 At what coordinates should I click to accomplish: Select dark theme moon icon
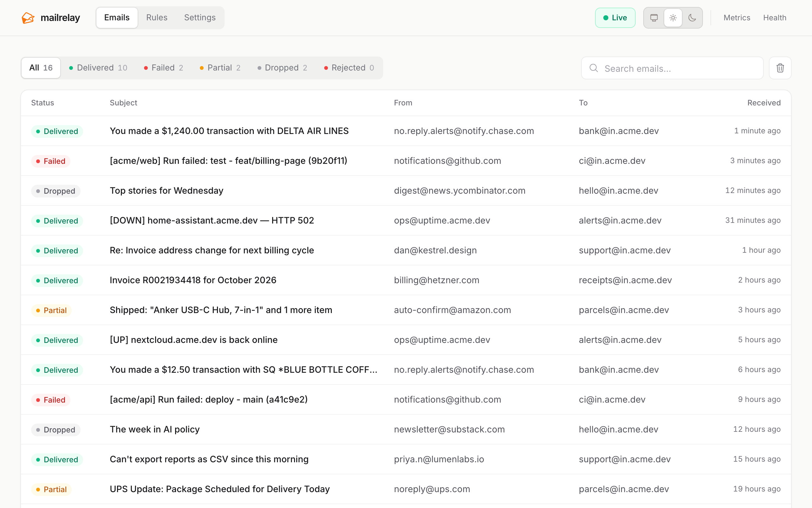tap(692, 18)
